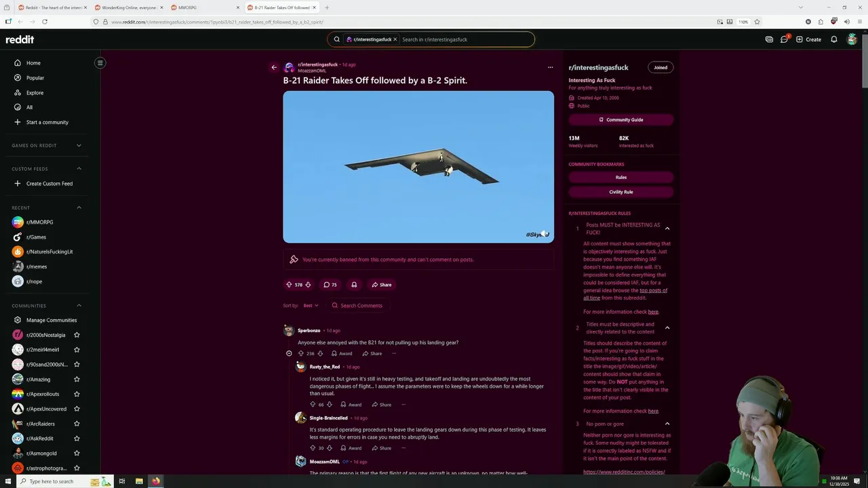
Task: Collapse the left navigation sidebar
Action: 100,63
